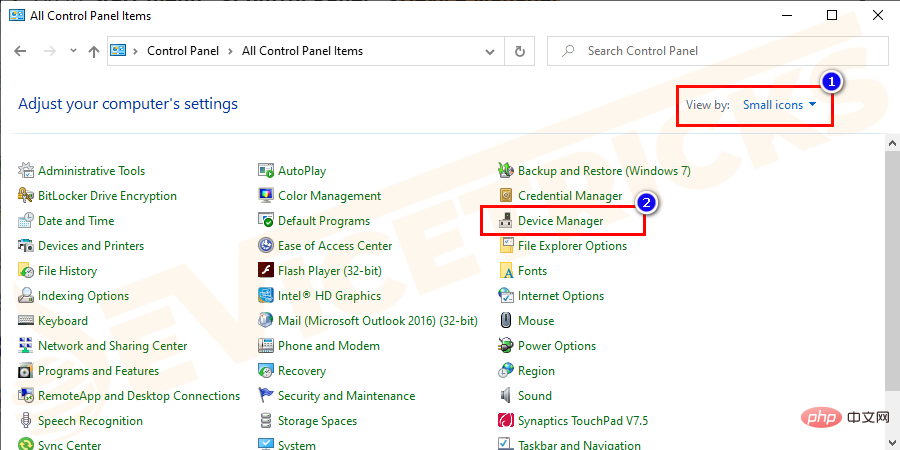Click Credential Manager icon
The height and width of the screenshot is (450, 900).
506,196
